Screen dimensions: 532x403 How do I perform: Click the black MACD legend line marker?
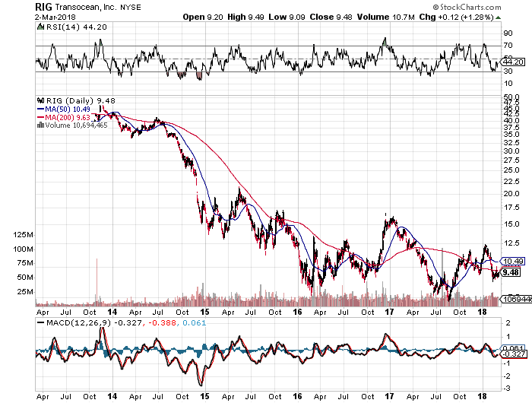point(41,322)
